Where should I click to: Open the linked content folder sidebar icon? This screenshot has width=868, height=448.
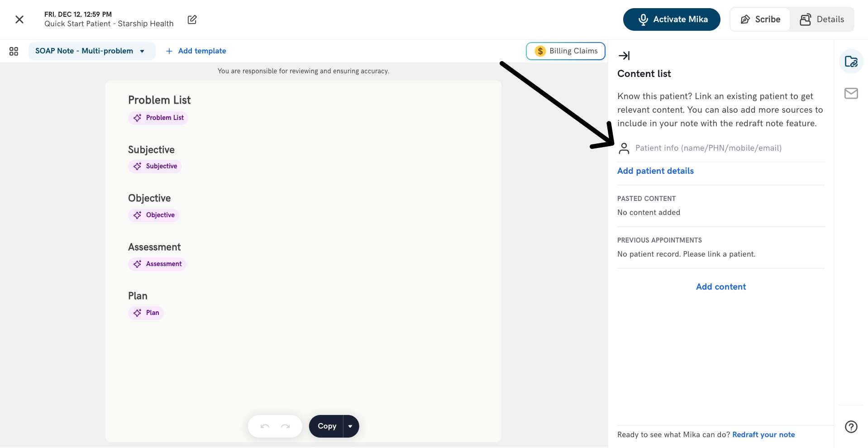click(851, 62)
